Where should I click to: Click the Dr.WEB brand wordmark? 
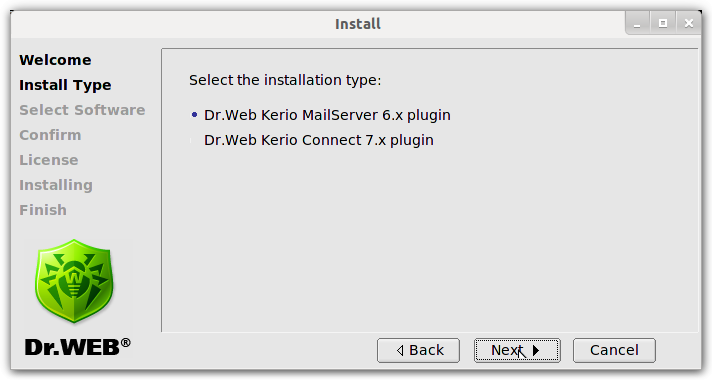[78, 347]
